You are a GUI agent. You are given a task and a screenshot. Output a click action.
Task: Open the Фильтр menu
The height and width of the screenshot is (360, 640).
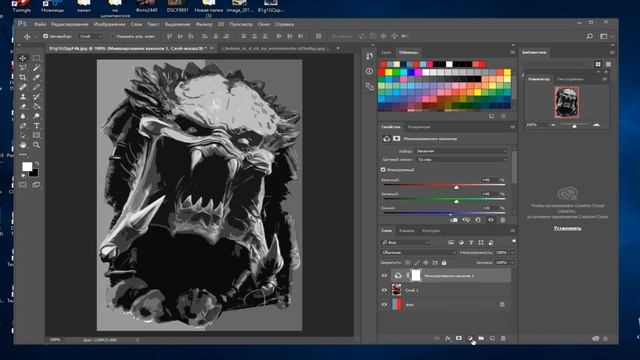click(204, 24)
